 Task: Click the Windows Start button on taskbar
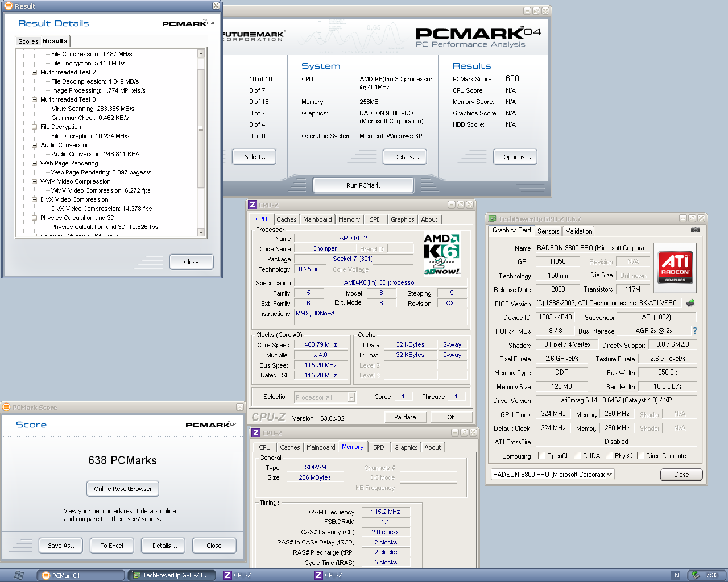point(19,575)
